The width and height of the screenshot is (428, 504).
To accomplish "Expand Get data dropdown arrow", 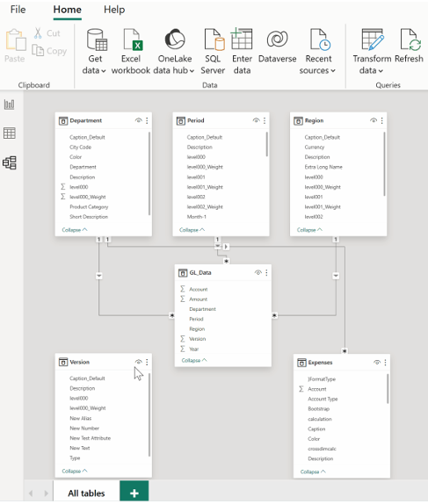I will [x=104, y=71].
